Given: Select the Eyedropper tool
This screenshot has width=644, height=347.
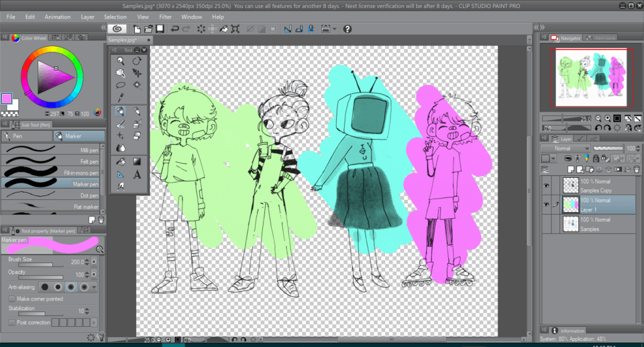Looking at the screenshot, I should (x=121, y=97).
